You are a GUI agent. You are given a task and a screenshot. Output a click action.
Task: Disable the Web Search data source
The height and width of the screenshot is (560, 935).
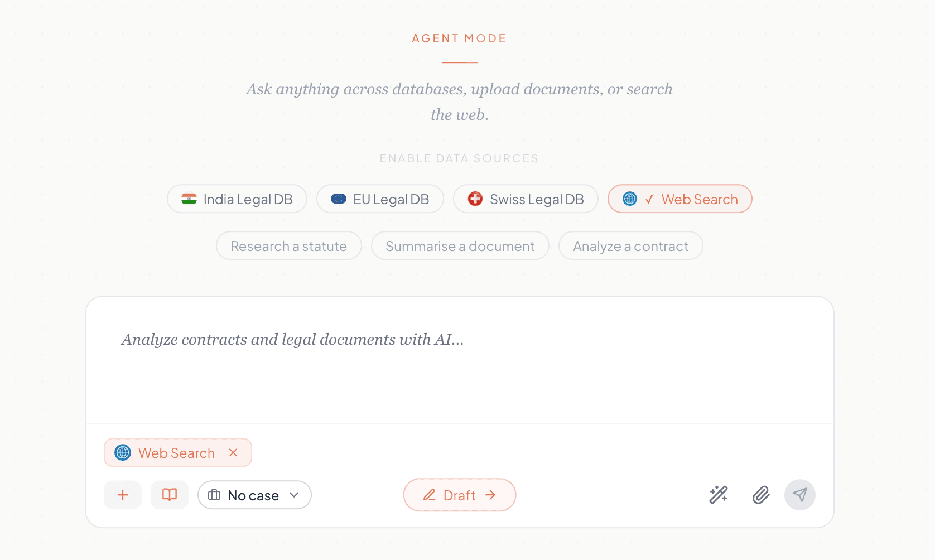pyautogui.click(x=679, y=199)
